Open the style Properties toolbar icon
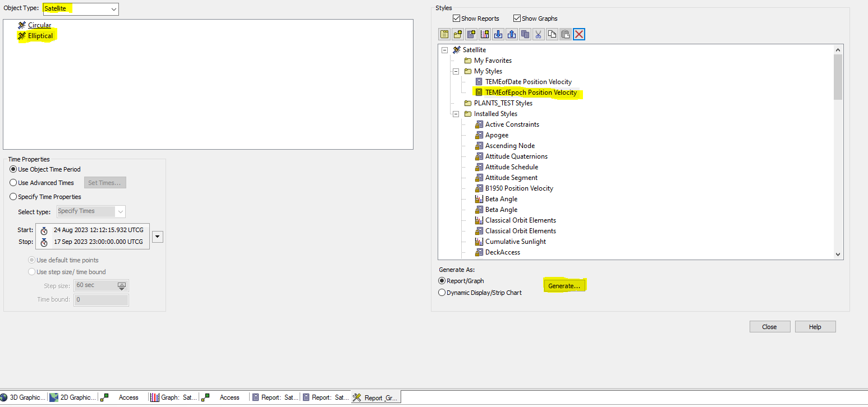The height and width of the screenshot is (407, 868). tap(444, 34)
